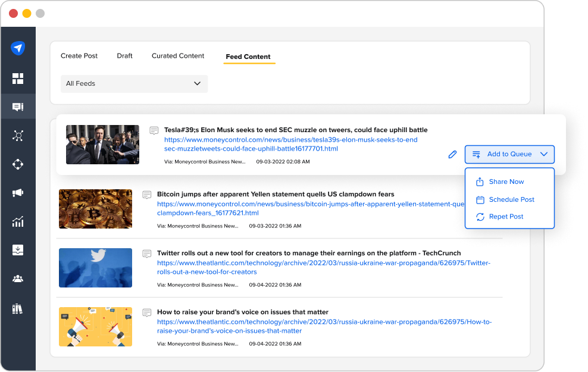The height and width of the screenshot is (372, 588).
Task: View analytics via the chart sidebar icon
Action: tap(18, 221)
